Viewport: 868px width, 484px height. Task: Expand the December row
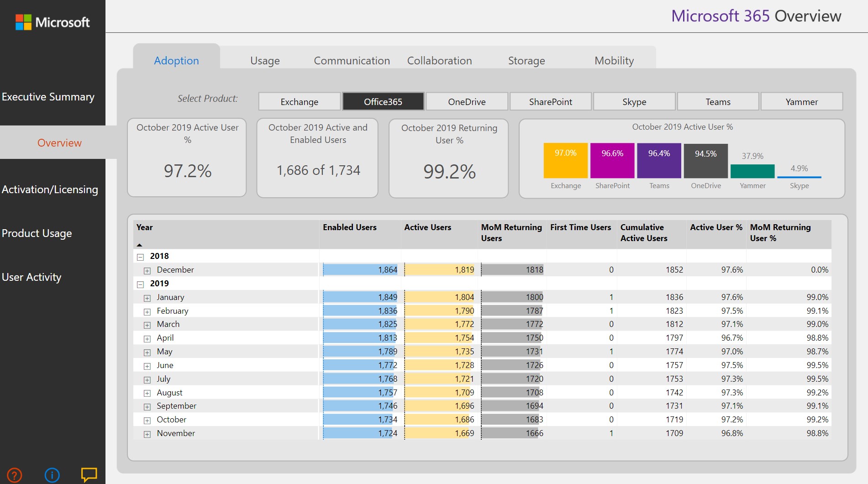(147, 271)
